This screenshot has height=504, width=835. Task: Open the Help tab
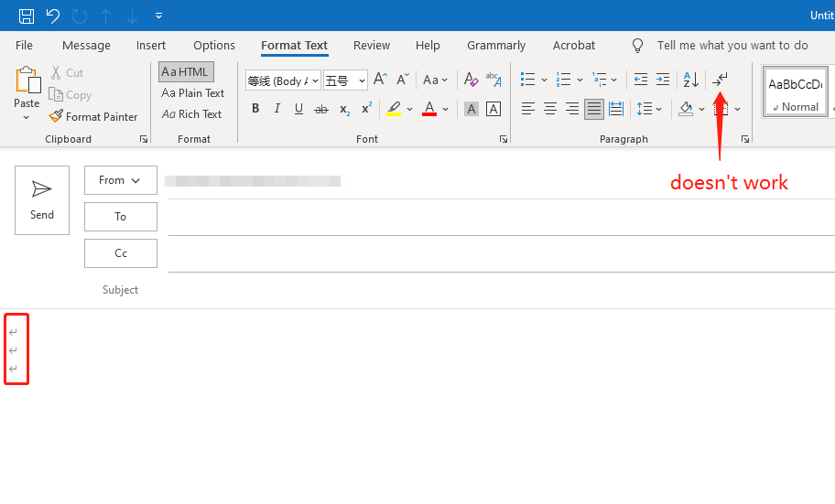[x=428, y=45]
